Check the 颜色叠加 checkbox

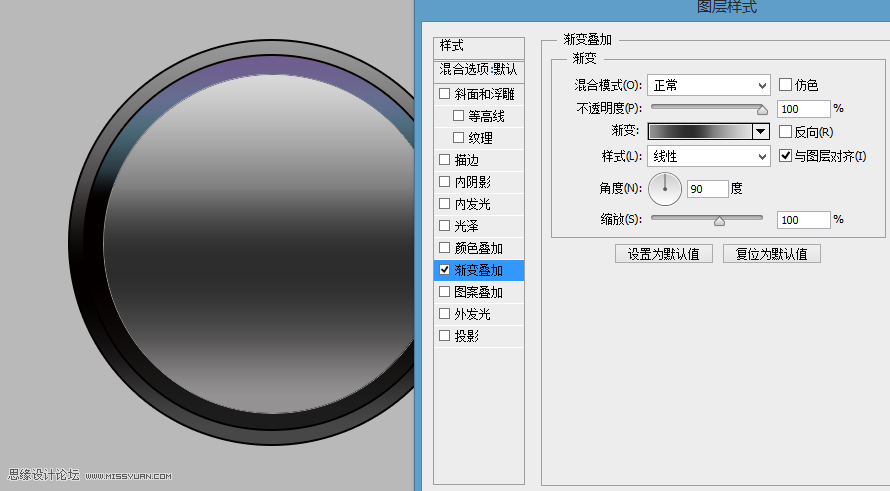(444, 247)
